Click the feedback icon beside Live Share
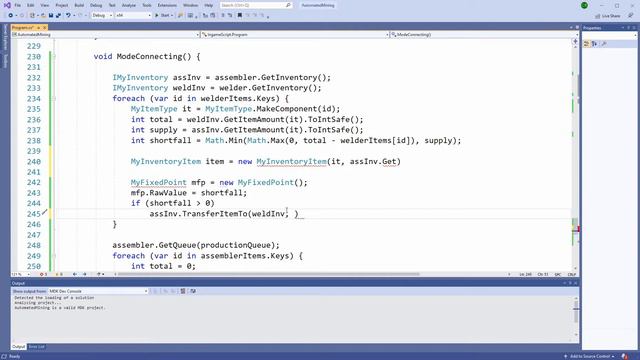This screenshot has height=360, width=640. [x=630, y=16]
